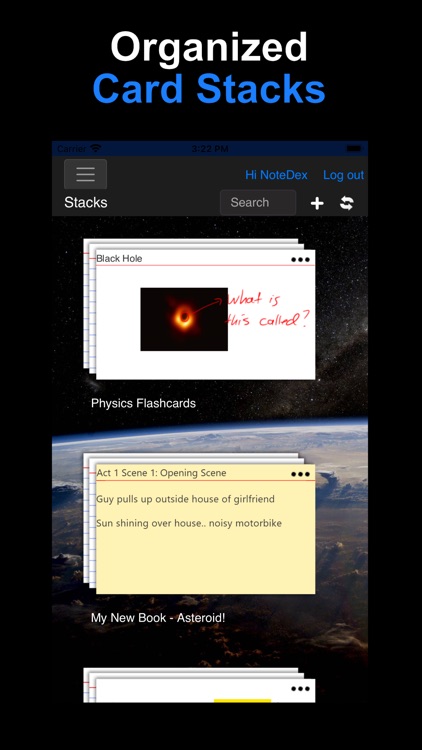Click 'Guy pulls up outside house' line
The image size is (422, 750).
(185, 499)
